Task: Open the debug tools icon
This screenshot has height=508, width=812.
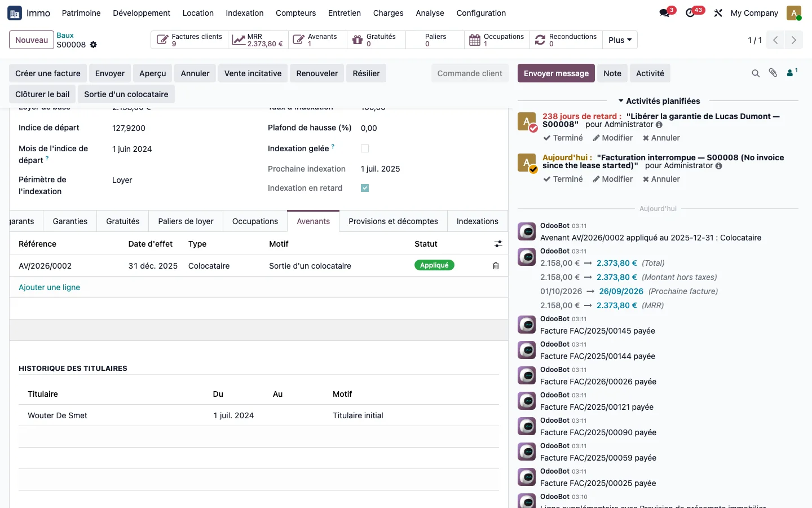Action: [x=718, y=13]
